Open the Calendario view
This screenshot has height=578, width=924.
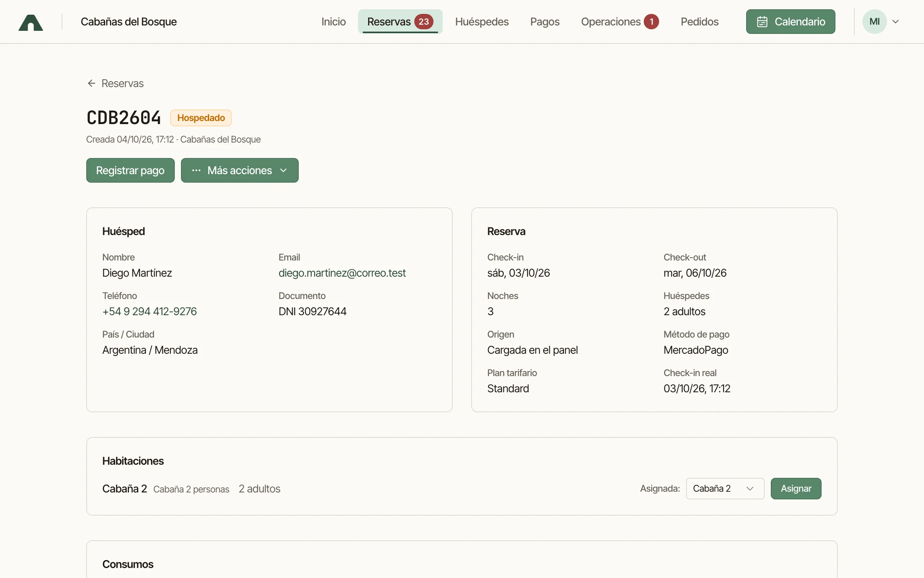click(790, 22)
